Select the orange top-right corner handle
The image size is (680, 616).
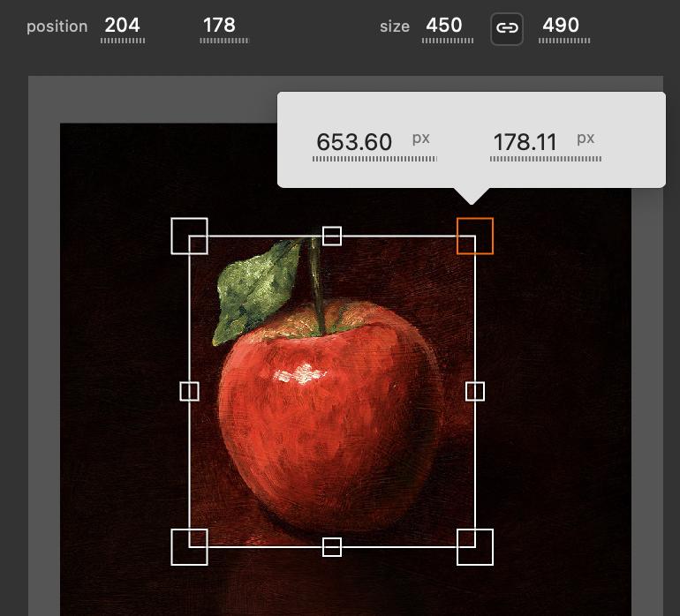coord(475,236)
